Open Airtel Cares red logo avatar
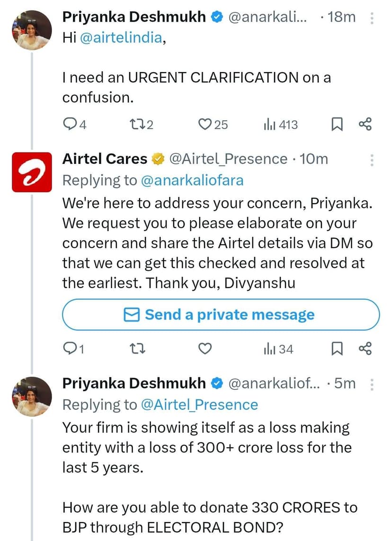This screenshot has height=541, width=392. [31, 171]
